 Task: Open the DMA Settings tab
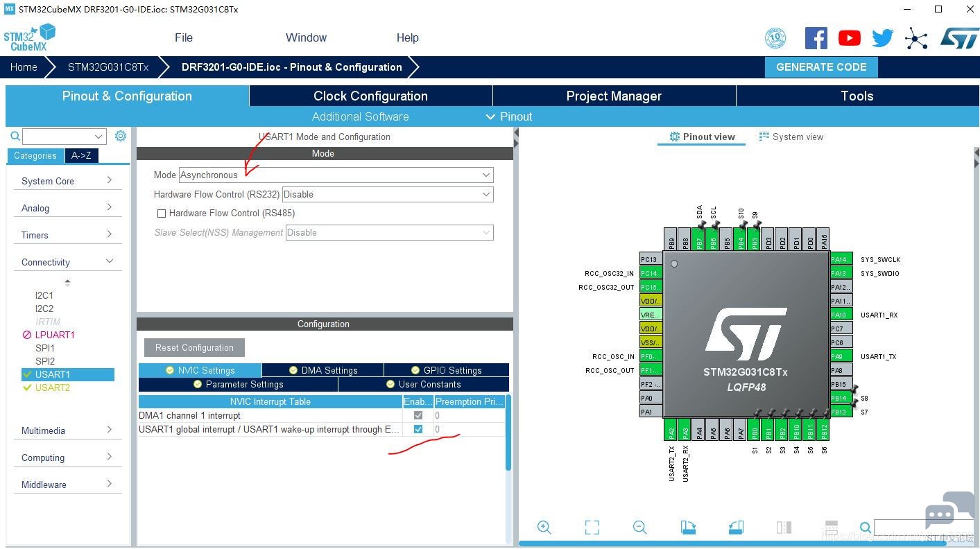[323, 370]
